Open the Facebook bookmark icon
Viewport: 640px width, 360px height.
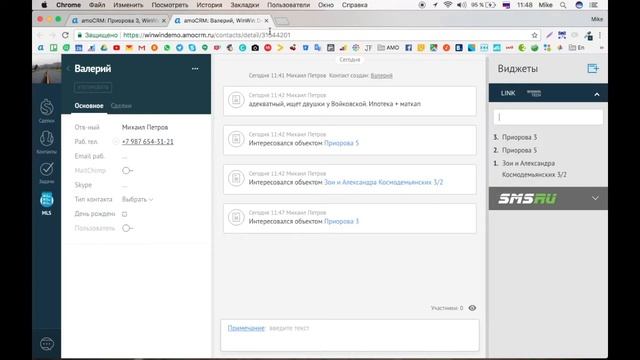coord(408,48)
